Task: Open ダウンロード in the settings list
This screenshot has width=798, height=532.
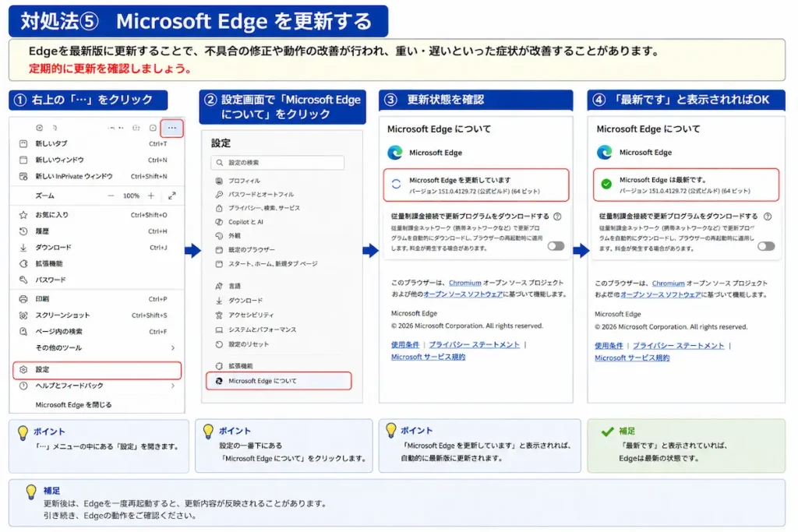Action: point(245,301)
